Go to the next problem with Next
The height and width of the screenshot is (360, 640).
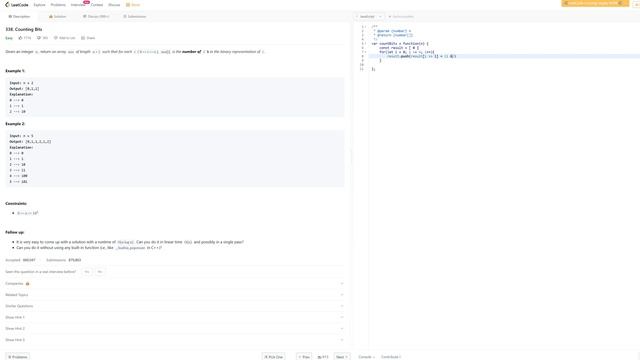click(342, 357)
